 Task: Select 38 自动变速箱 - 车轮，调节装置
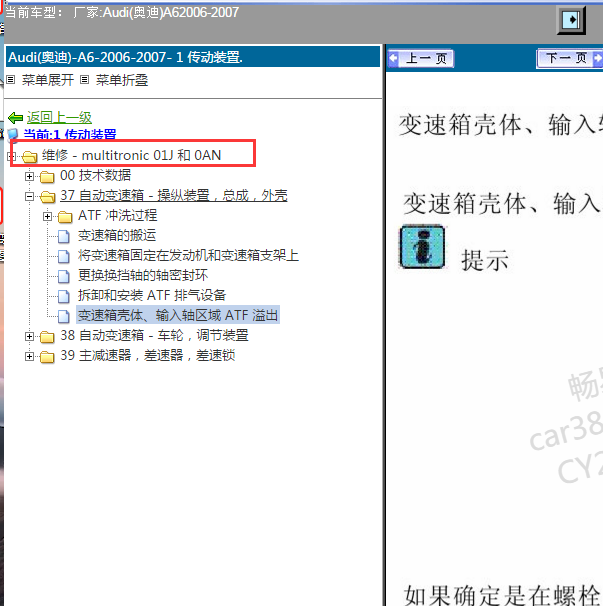[x=154, y=335]
